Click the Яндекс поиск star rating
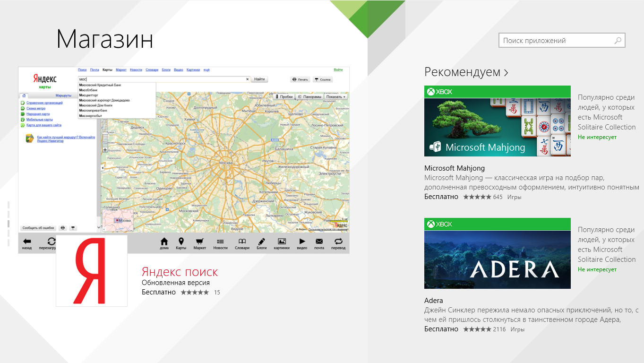The height and width of the screenshot is (363, 644). 195,293
